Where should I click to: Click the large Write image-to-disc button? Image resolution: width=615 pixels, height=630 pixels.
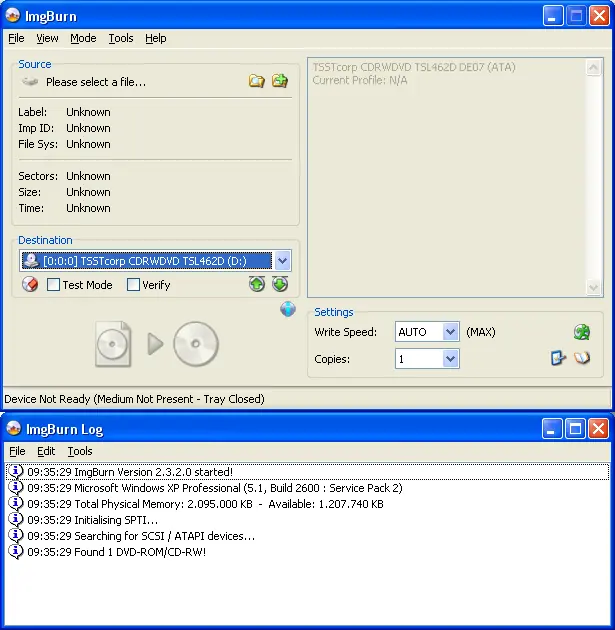tap(157, 344)
